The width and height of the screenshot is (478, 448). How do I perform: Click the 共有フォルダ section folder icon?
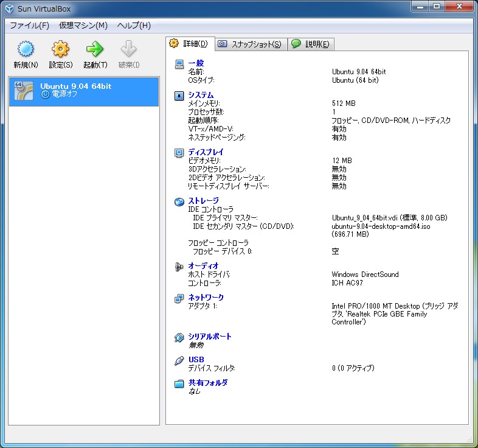click(x=179, y=383)
